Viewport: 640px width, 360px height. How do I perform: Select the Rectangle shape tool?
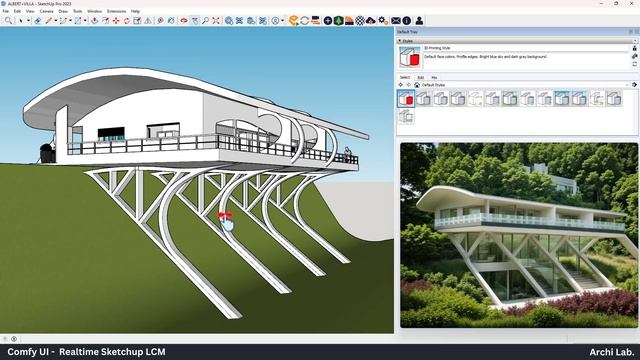point(78,20)
